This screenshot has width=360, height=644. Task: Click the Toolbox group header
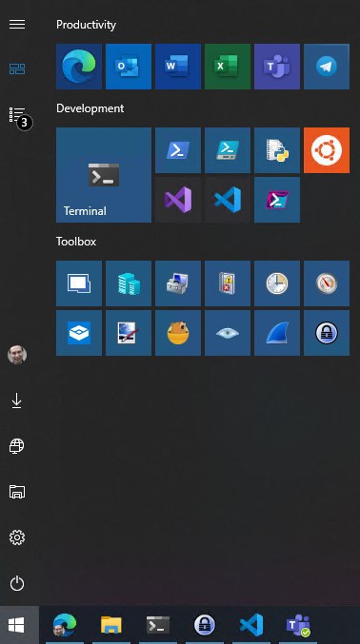(76, 242)
